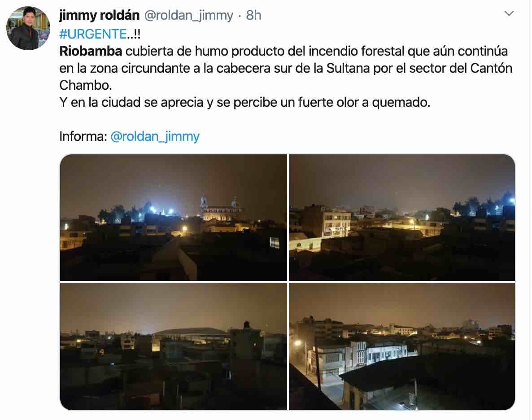Click the illuminated church in first photo
Screen dimensions: 532x420
point(221,210)
